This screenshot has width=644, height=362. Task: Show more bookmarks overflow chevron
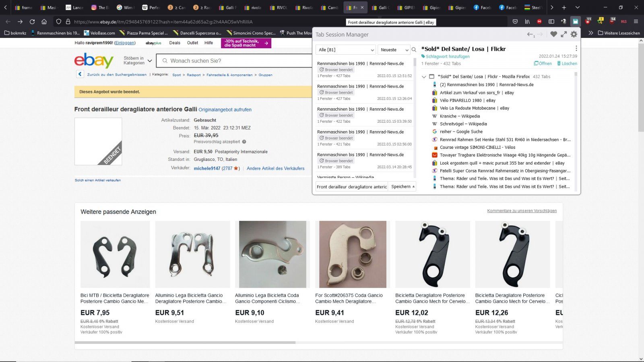[x=591, y=33]
